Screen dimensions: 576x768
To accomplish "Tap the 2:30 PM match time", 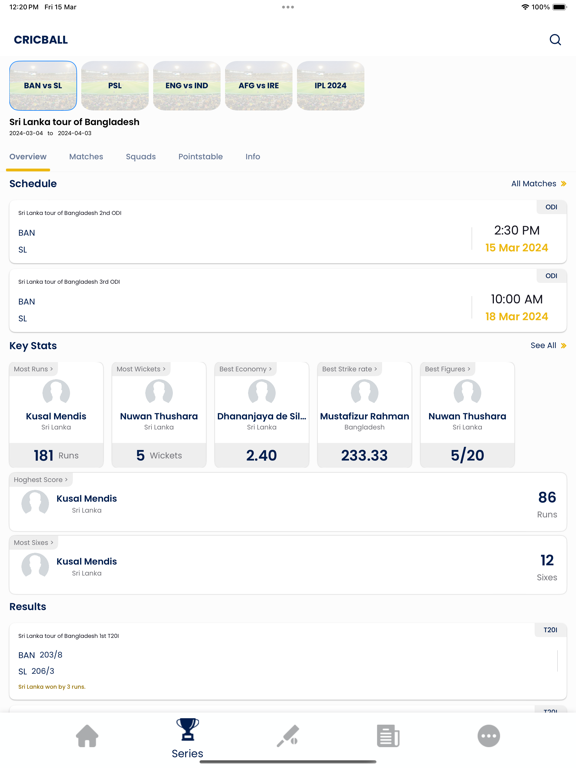I will point(517,231).
